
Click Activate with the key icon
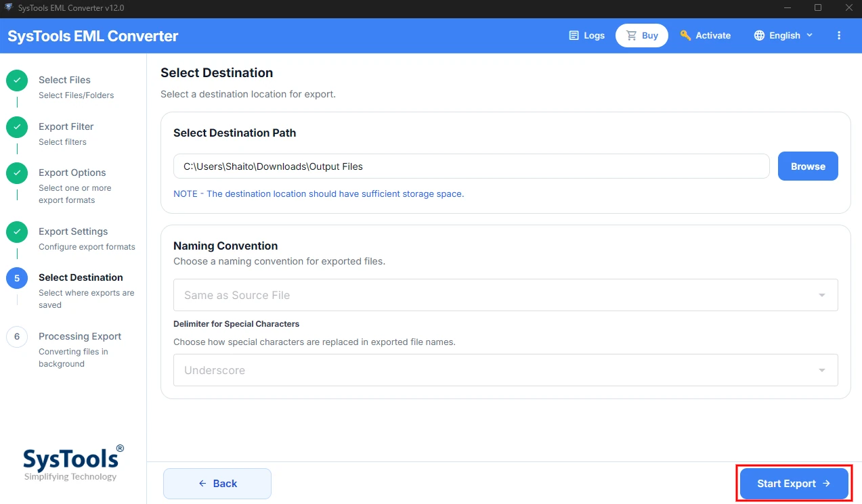click(x=706, y=35)
